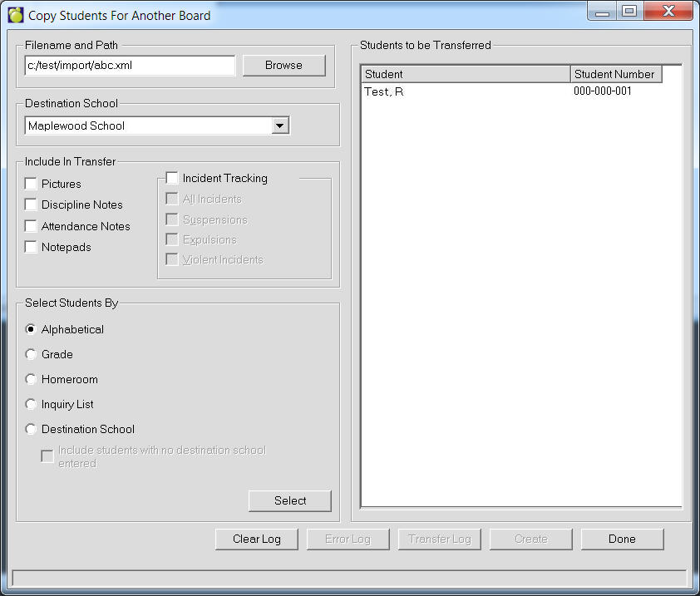Select the Alphabetical radio button
This screenshot has width=700, height=596.
(32, 329)
